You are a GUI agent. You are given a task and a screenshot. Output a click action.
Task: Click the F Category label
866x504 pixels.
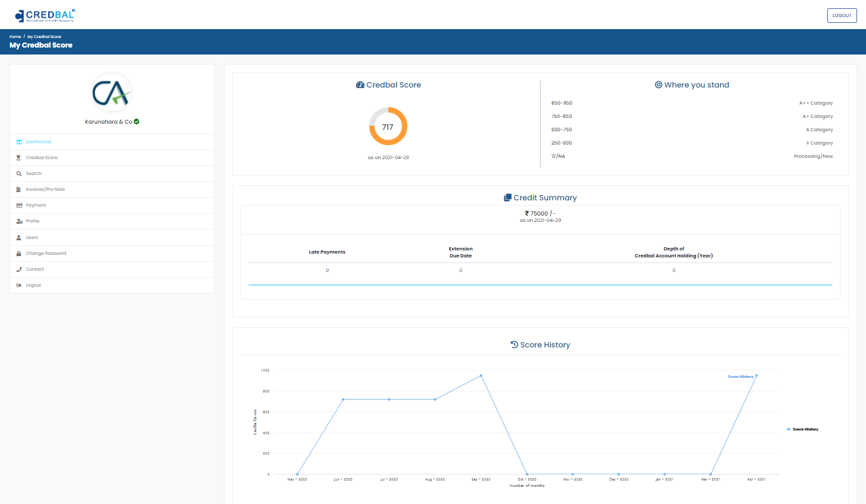pyautogui.click(x=820, y=143)
